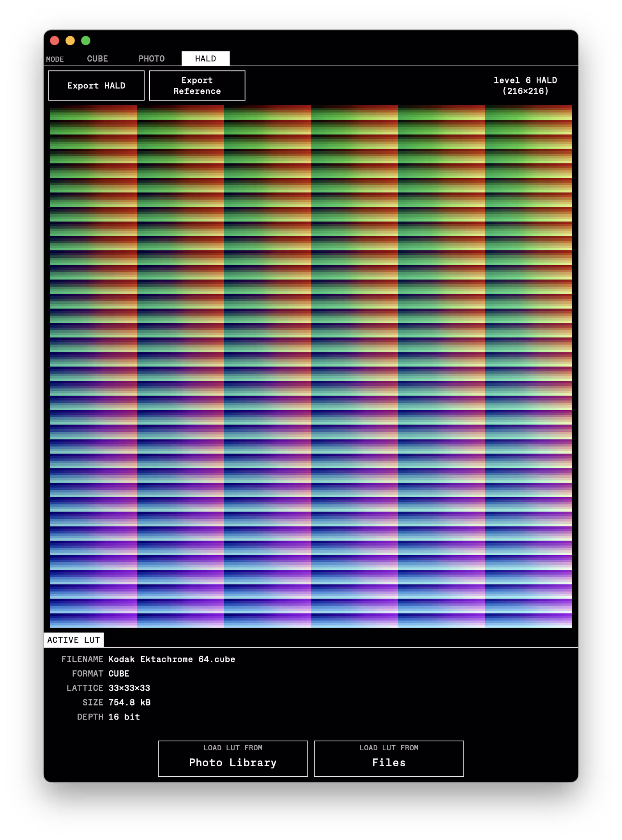Minimize window using the yellow button
The width and height of the screenshot is (622, 840).
70,41
